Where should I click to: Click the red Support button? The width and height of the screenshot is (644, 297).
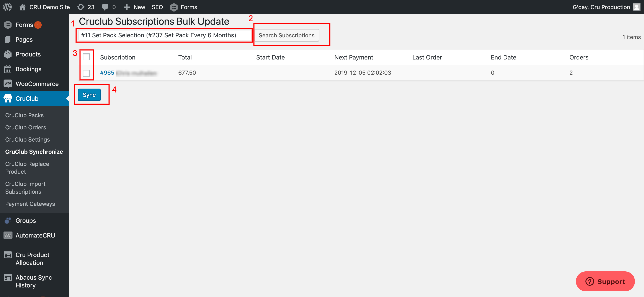605,281
